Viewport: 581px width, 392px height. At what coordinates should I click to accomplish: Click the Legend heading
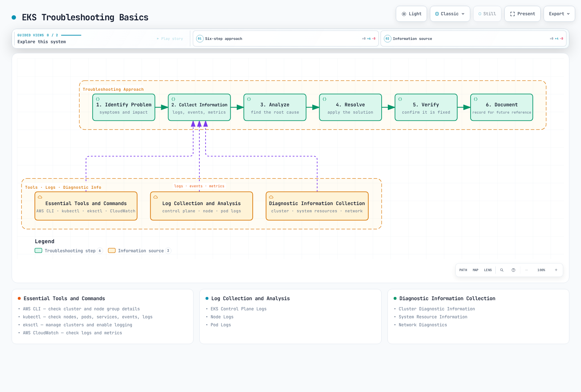(x=45, y=241)
